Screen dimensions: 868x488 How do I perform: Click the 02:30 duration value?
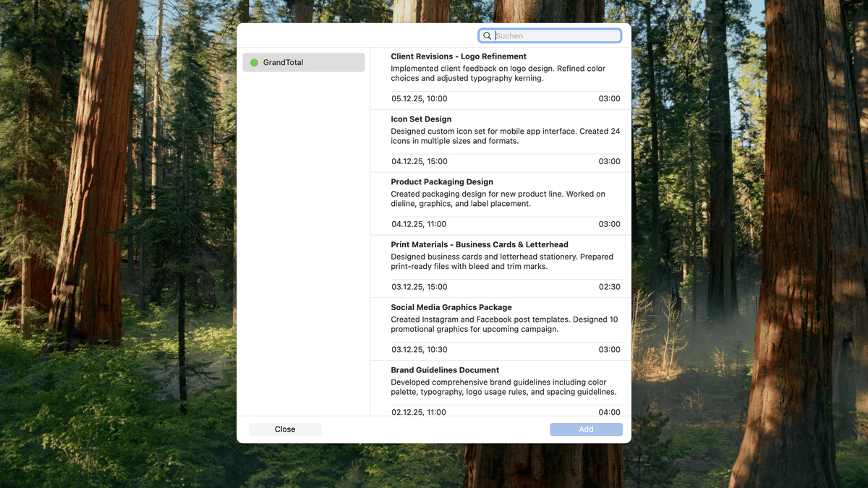(609, 287)
